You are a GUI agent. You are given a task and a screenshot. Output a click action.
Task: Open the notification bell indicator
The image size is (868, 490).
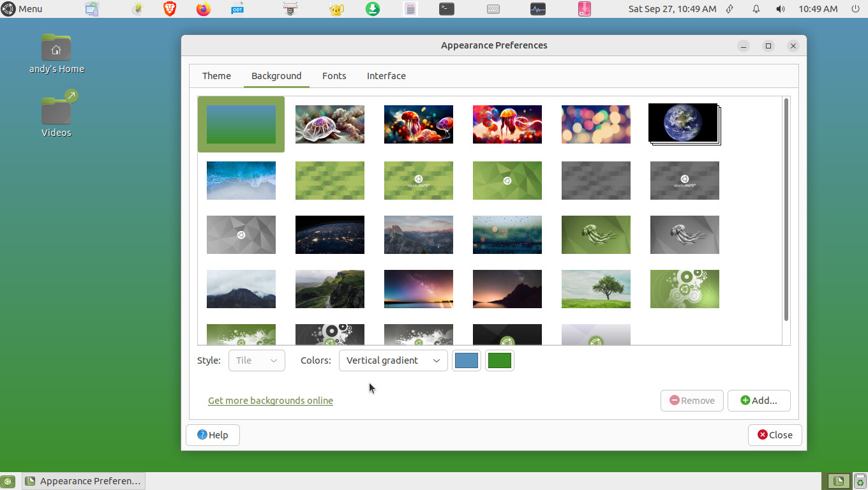(x=756, y=9)
